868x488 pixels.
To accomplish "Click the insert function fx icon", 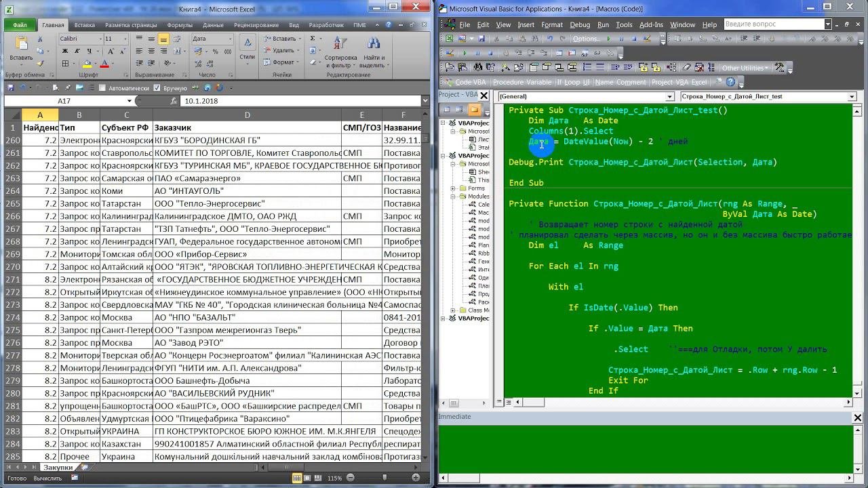I will pyautogui.click(x=175, y=101).
